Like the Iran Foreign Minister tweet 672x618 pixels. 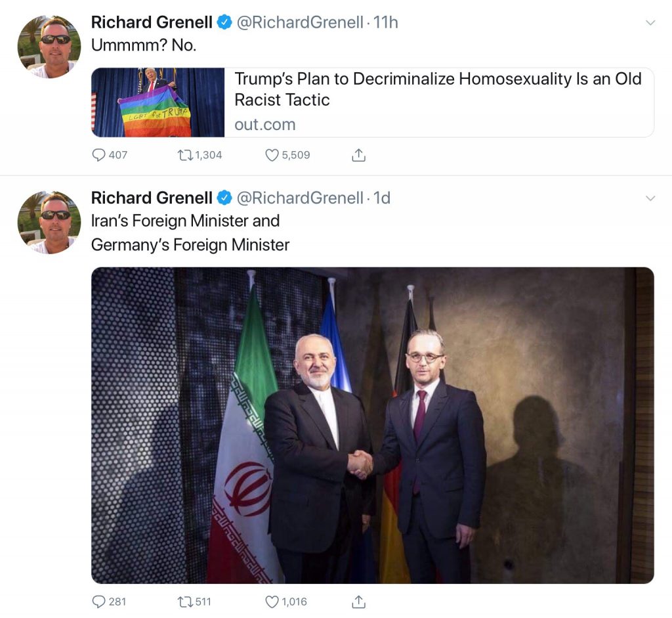pos(272,602)
